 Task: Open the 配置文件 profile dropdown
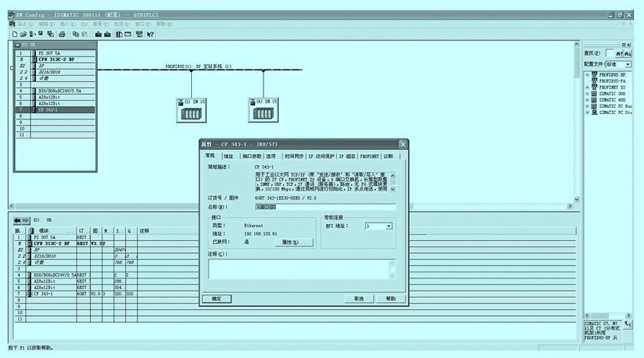point(628,64)
